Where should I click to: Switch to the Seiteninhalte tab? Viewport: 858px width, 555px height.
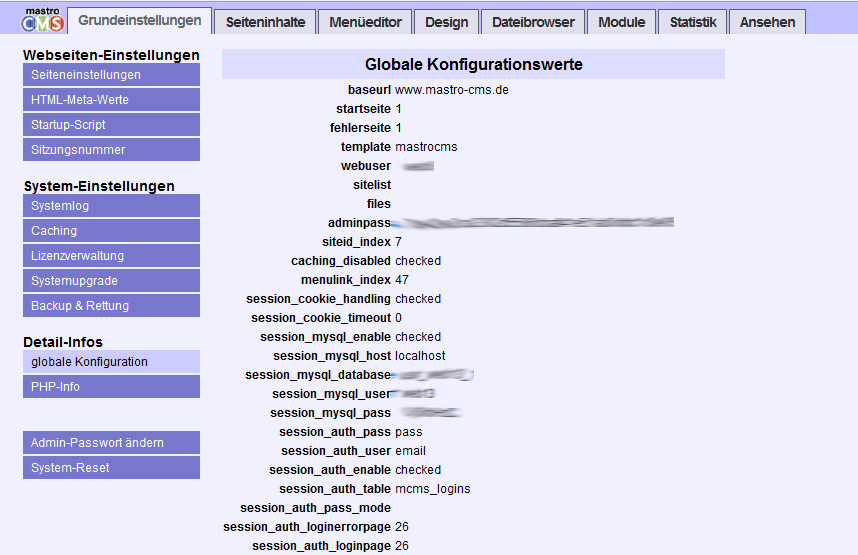coord(265,22)
